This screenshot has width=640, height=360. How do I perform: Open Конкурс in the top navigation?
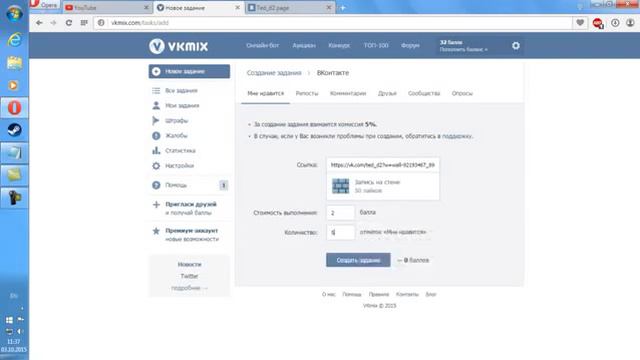(x=339, y=45)
